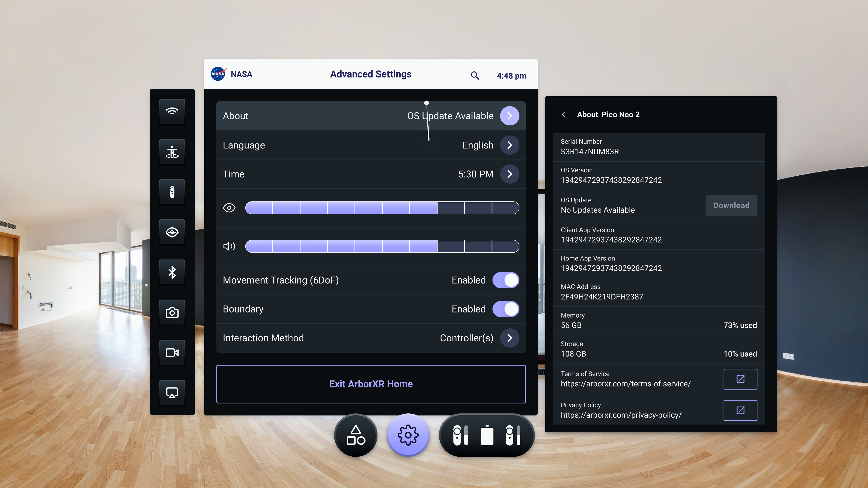This screenshot has height=488, width=868.
Task: Turn off the Boundary toggle
Action: (x=505, y=309)
